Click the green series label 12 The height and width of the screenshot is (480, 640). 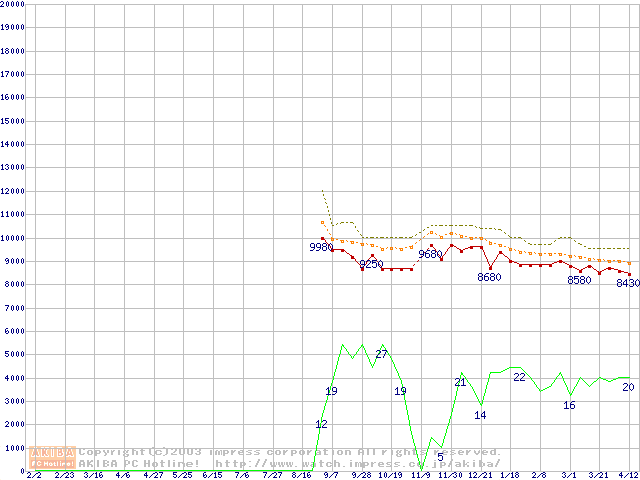pyautogui.click(x=321, y=424)
